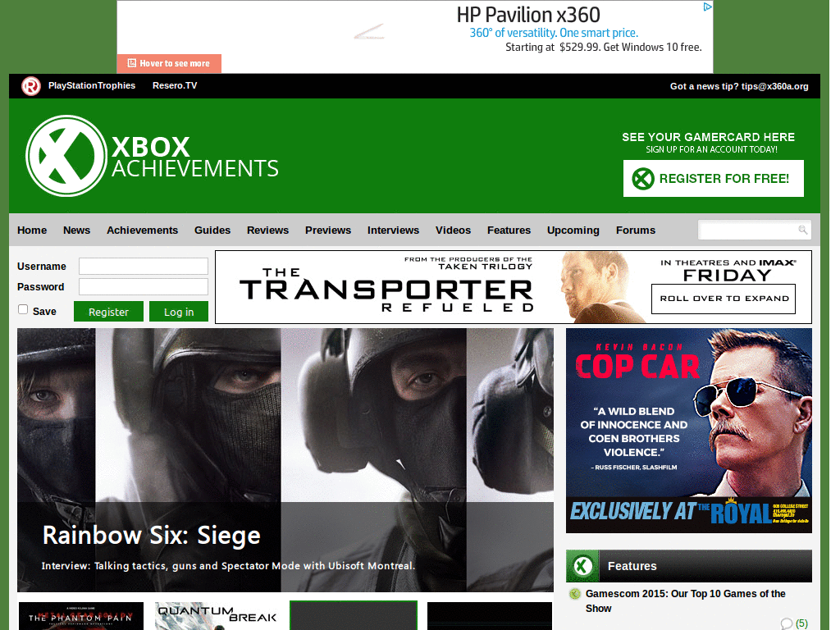Open the Achievements menu item
Screen dimensions: 840x630
[x=142, y=231]
